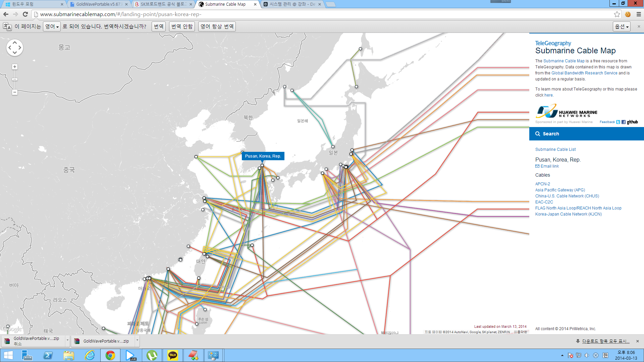This screenshot has height=362, width=644.
Task: Select the EAC-C2C cable
Action: point(544,202)
